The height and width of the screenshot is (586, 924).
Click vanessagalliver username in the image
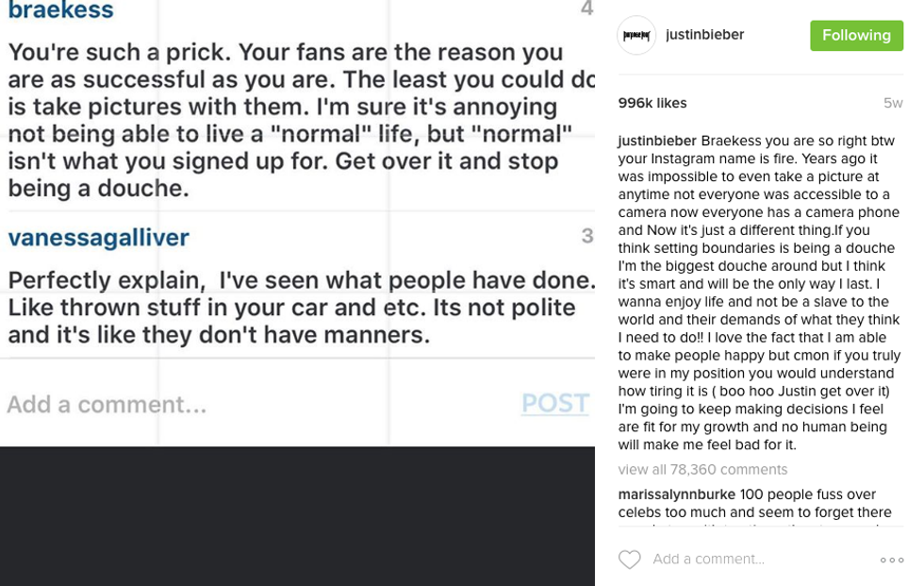click(x=98, y=238)
